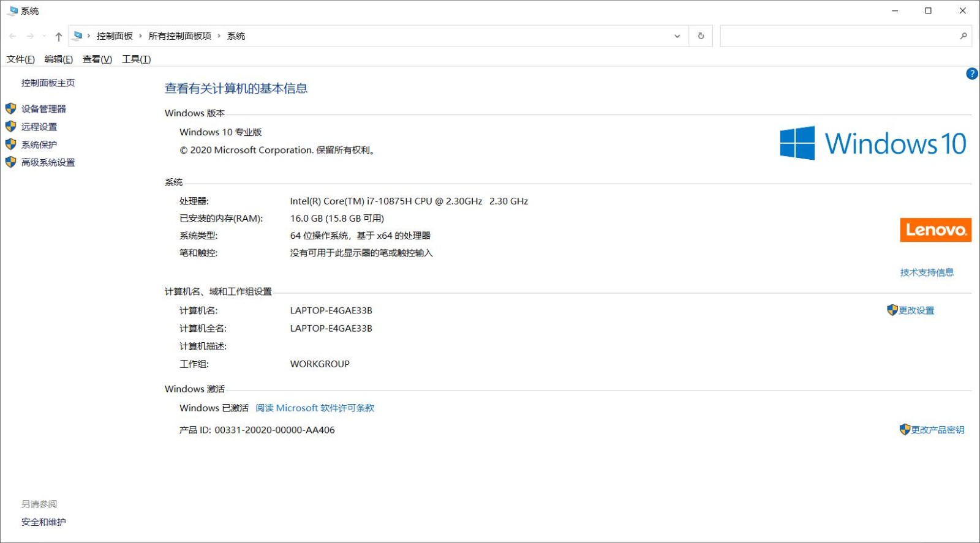
Task: Click full computer name in 计算机全名 row
Action: [331, 328]
